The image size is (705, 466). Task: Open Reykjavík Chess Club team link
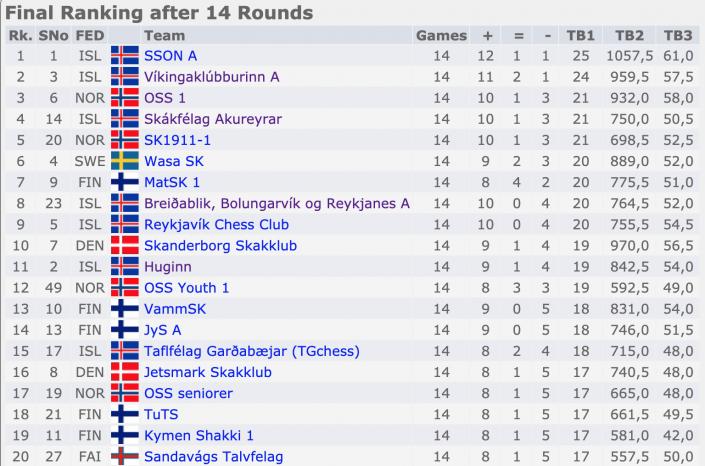click(216, 224)
